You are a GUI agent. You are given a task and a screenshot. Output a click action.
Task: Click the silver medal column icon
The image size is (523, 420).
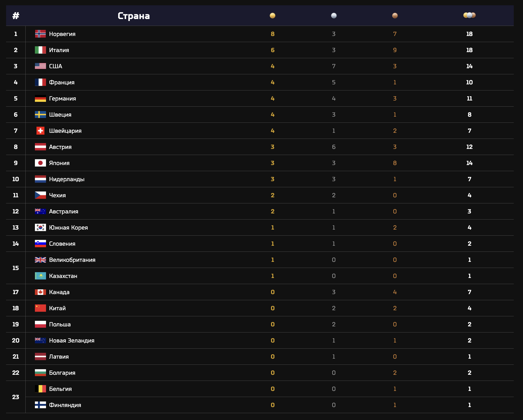coord(334,16)
